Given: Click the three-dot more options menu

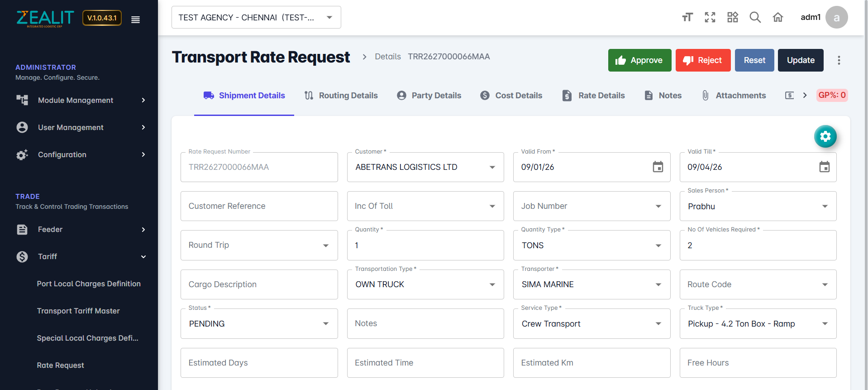Looking at the screenshot, I should click(839, 60).
